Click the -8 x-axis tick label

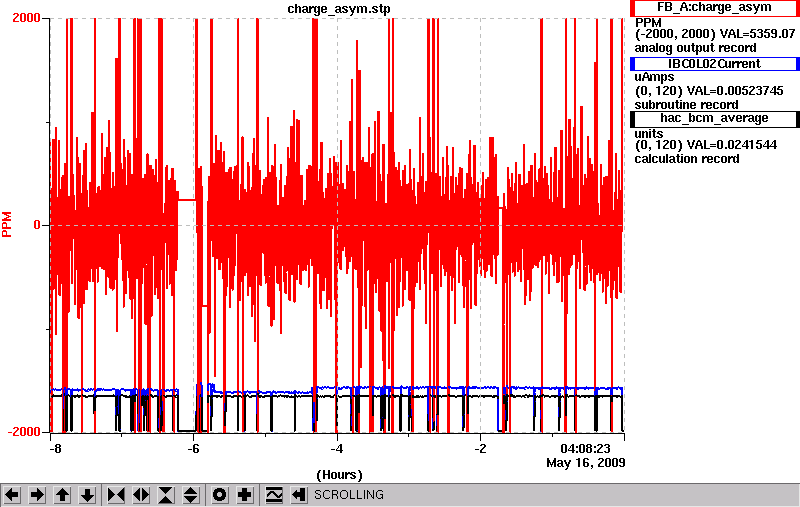point(56,448)
